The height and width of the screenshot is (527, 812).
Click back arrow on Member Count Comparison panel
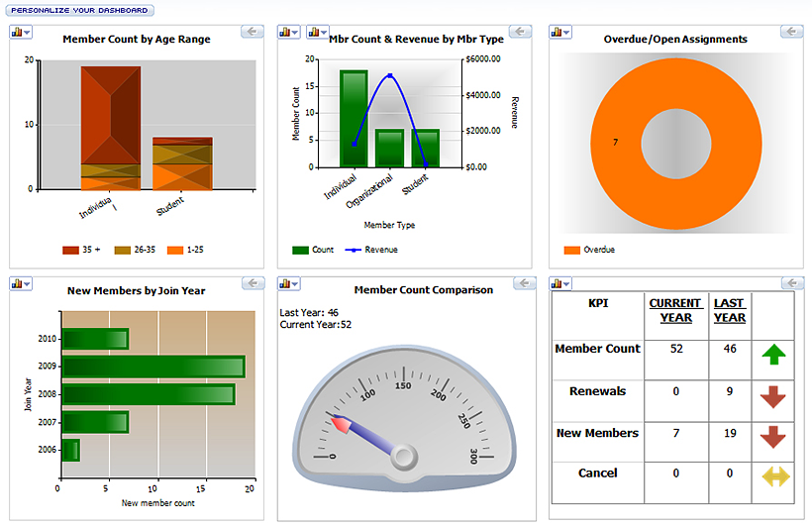[x=525, y=283]
